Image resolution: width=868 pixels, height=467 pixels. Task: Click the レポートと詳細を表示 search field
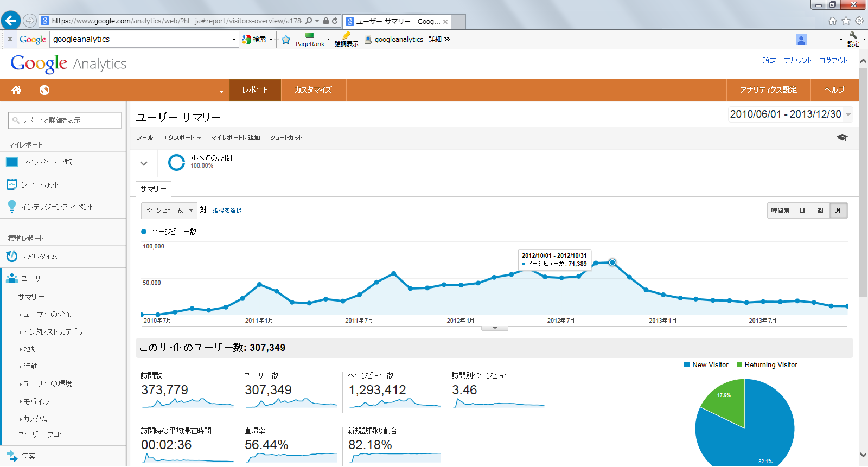tap(65, 120)
